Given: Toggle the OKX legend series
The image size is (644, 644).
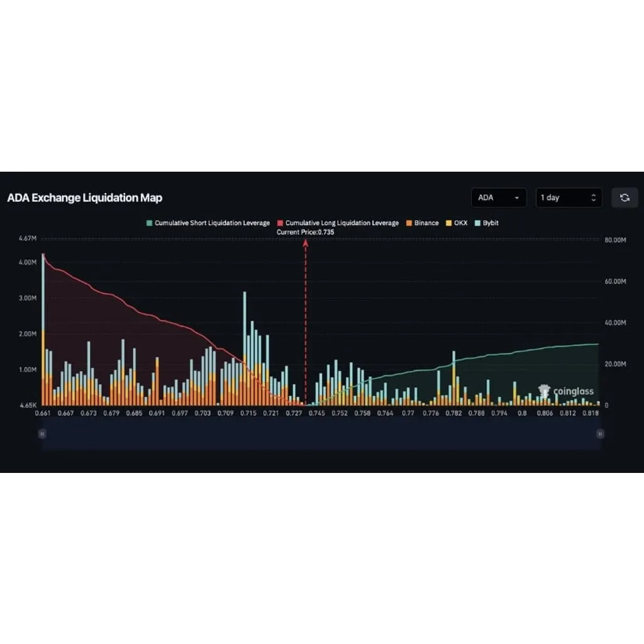Looking at the screenshot, I should click(457, 223).
